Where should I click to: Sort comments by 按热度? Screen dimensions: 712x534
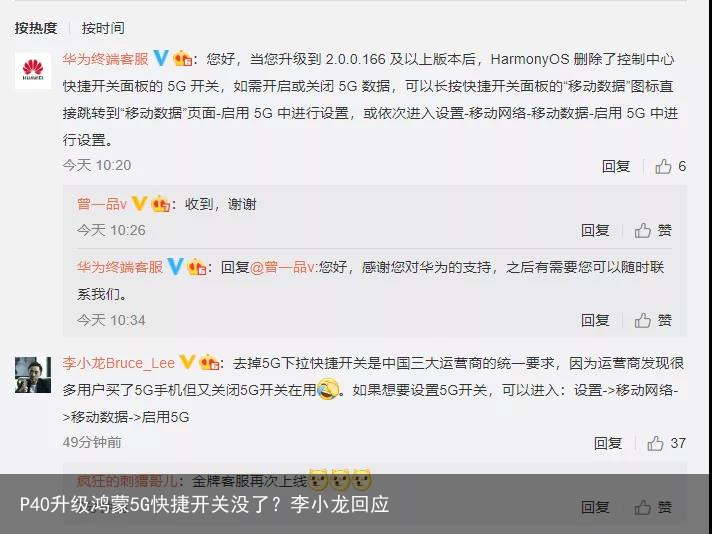point(36,28)
